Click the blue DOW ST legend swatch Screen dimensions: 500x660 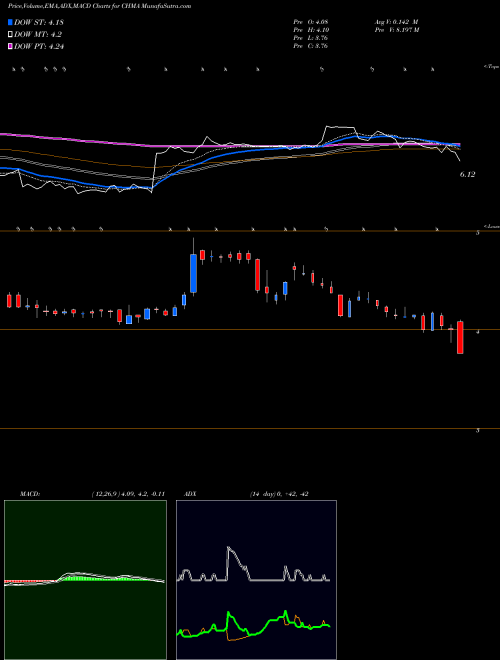10,22
